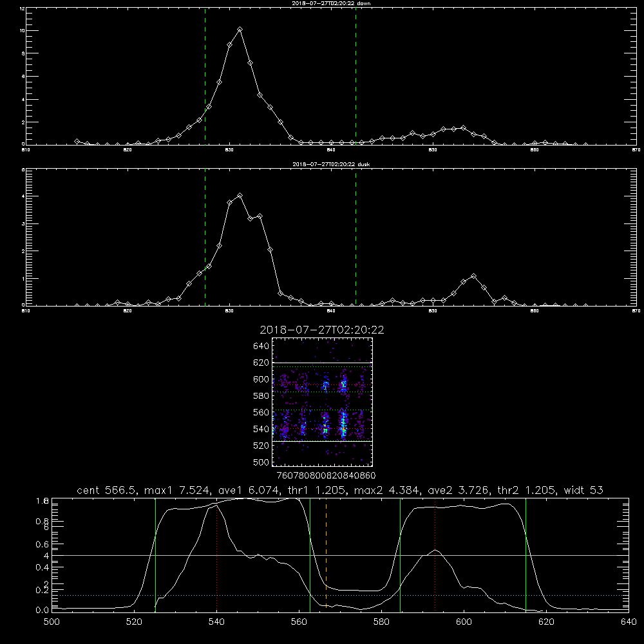Click the 0.0 label on bottom plot y-axis

[43, 611]
